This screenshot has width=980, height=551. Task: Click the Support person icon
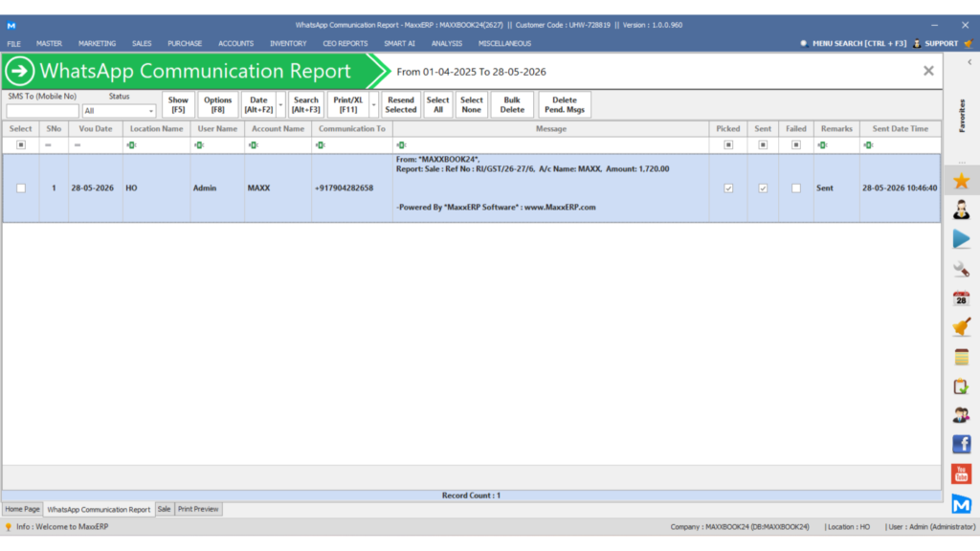point(917,44)
